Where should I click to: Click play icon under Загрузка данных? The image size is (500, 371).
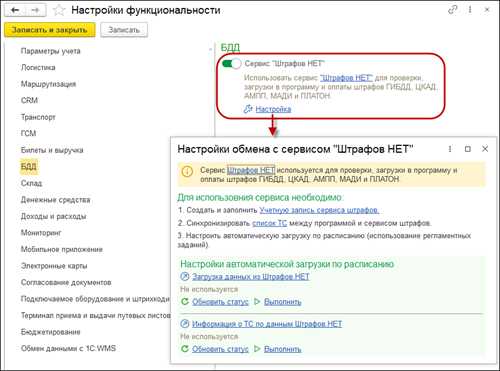click(257, 302)
